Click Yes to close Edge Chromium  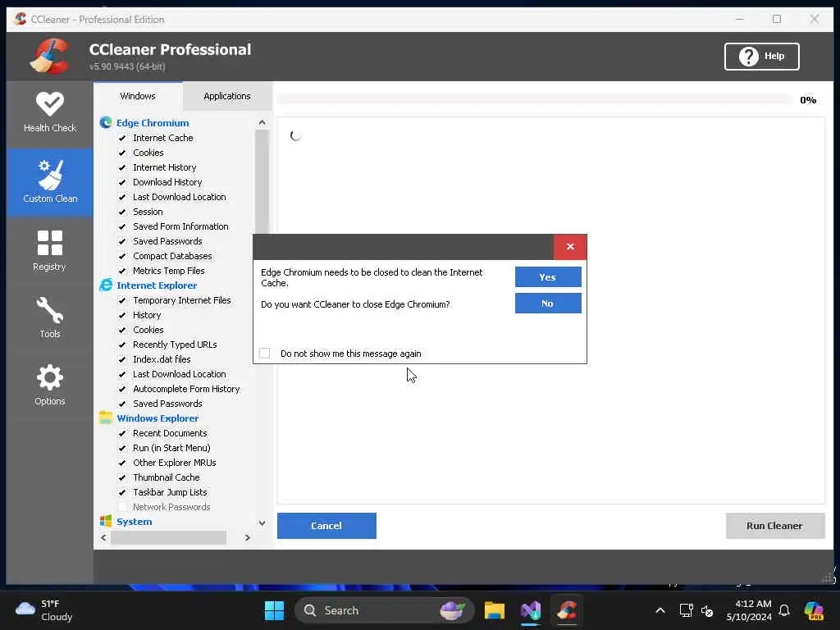pyautogui.click(x=548, y=277)
